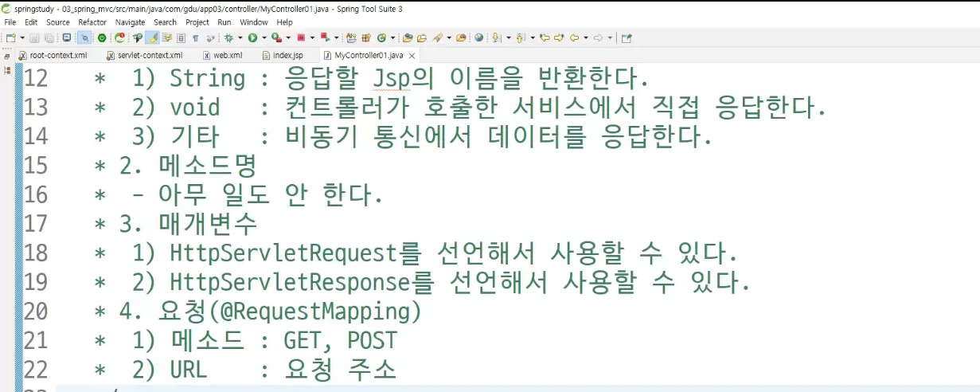Click the Debug bug icon
Screen dimensions: 980x392
pos(228,37)
